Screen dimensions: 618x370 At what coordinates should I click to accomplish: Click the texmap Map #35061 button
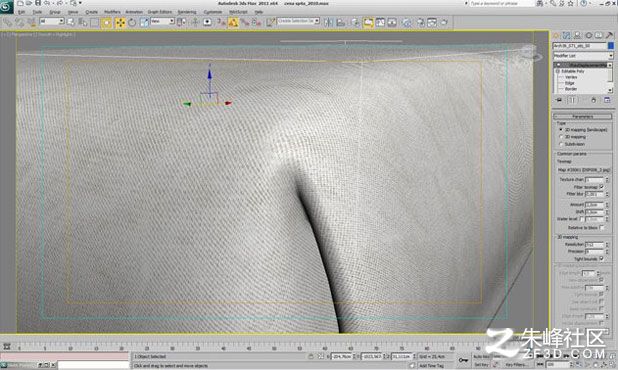coord(583,170)
